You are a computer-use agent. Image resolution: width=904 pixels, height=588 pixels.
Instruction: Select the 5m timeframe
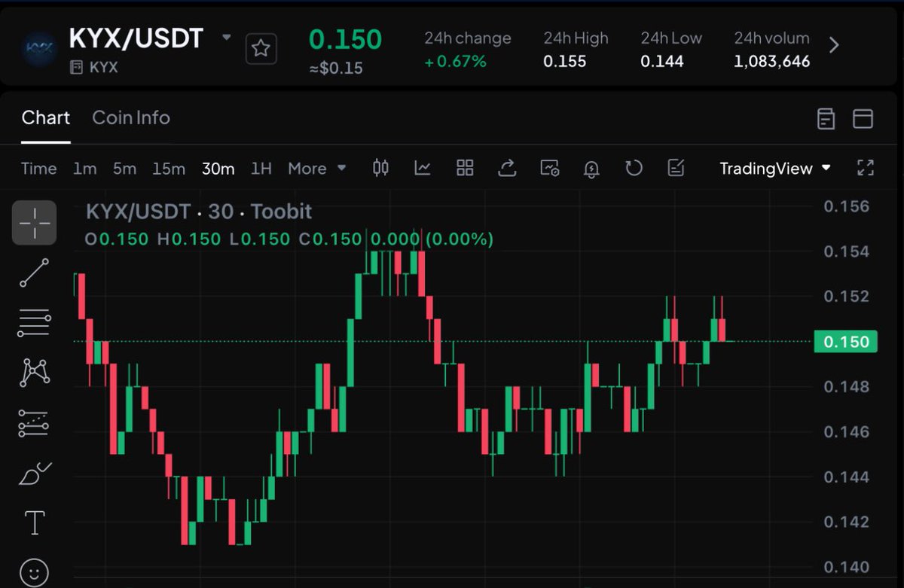pos(124,169)
